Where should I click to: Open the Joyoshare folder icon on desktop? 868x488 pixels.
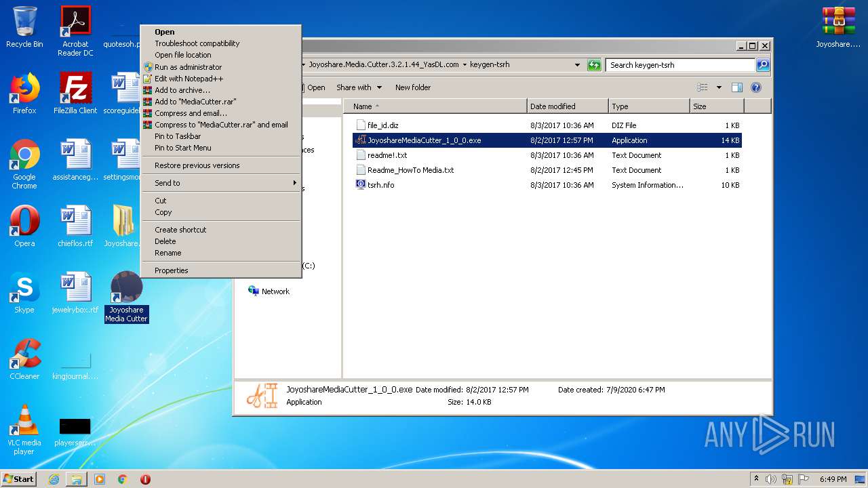123,226
